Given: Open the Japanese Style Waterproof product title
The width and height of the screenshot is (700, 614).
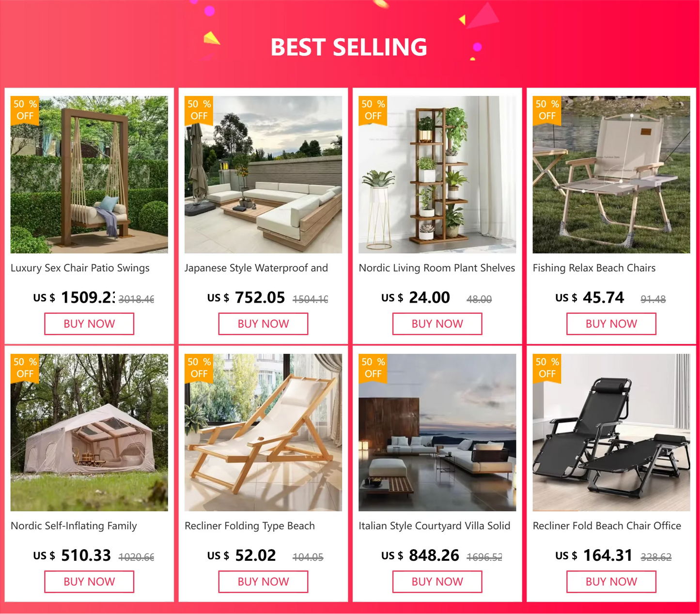Looking at the screenshot, I should 256,268.
